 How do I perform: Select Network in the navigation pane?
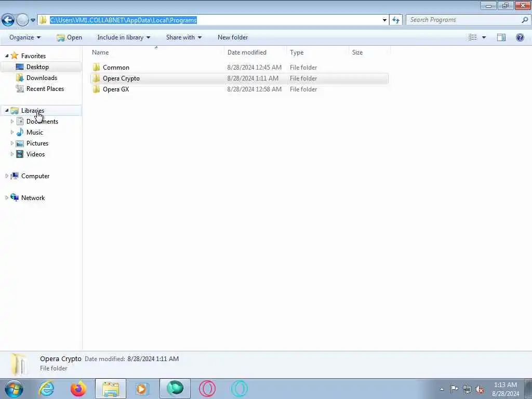33,198
